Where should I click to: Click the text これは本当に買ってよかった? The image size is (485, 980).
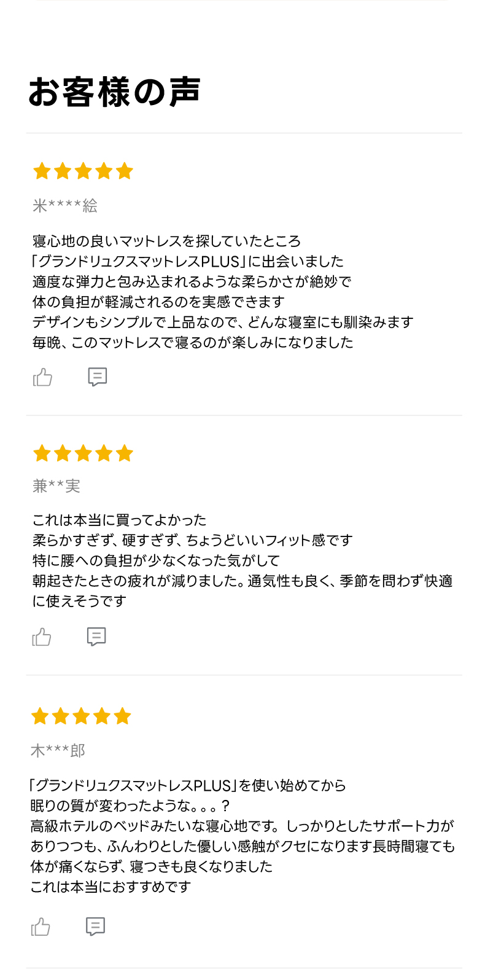click(120, 520)
